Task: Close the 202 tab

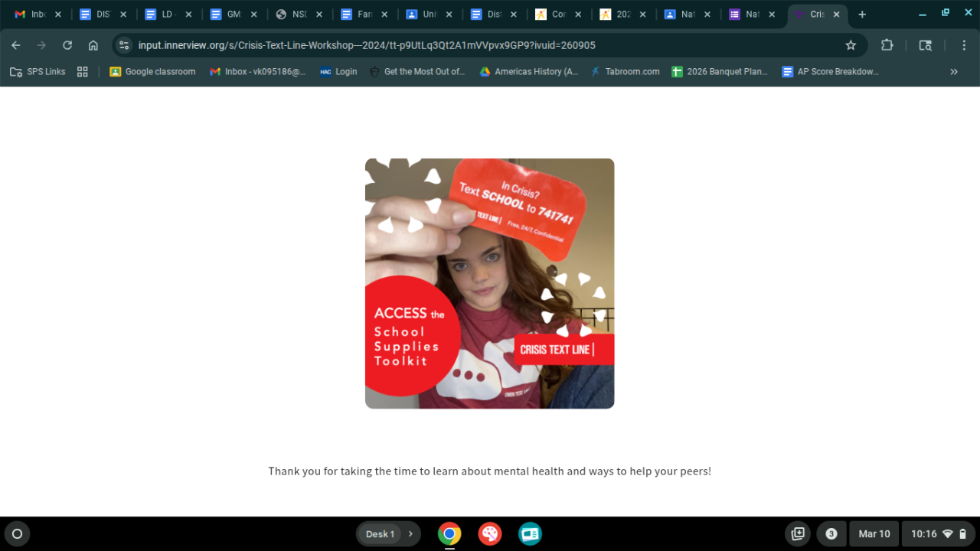Action: (x=643, y=15)
